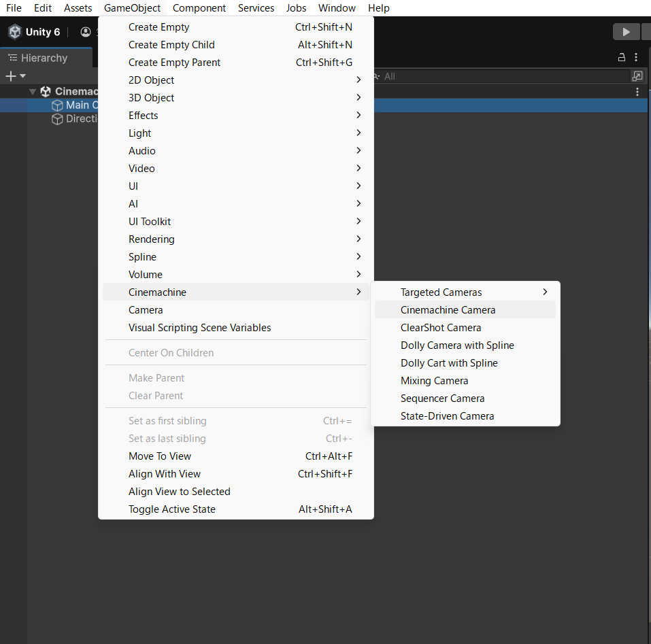Click Toggle Active State
The height and width of the screenshot is (644, 651).
(x=236, y=509)
